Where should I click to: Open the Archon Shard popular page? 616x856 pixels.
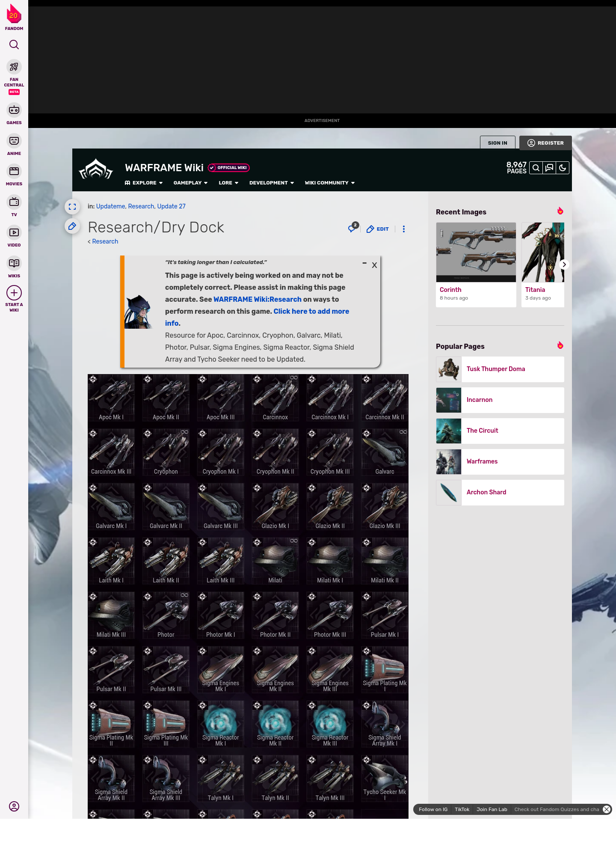pyautogui.click(x=500, y=492)
